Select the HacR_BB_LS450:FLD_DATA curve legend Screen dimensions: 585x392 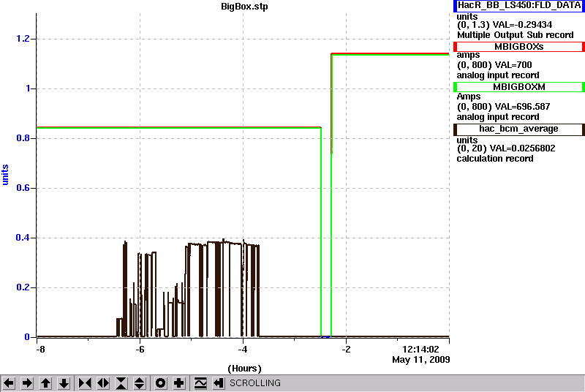point(519,6)
